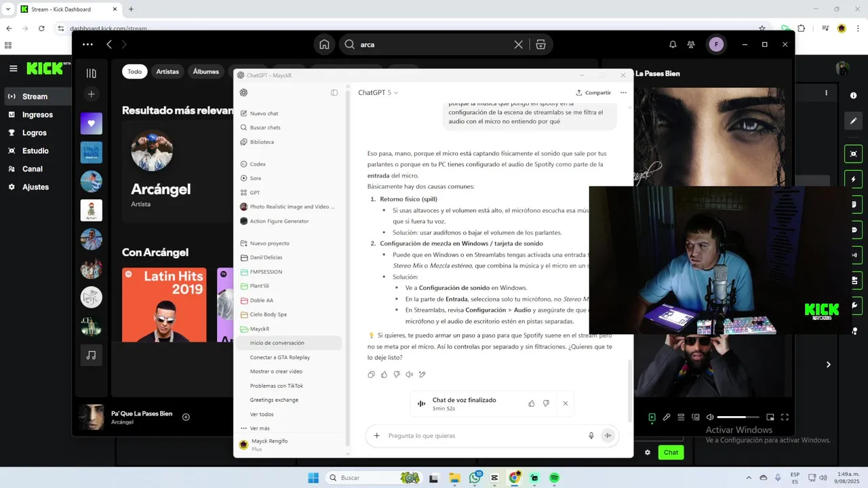Open the Action Figure Generator GPT
Screen dimensions: 868x488
pyautogui.click(x=279, y=221)
